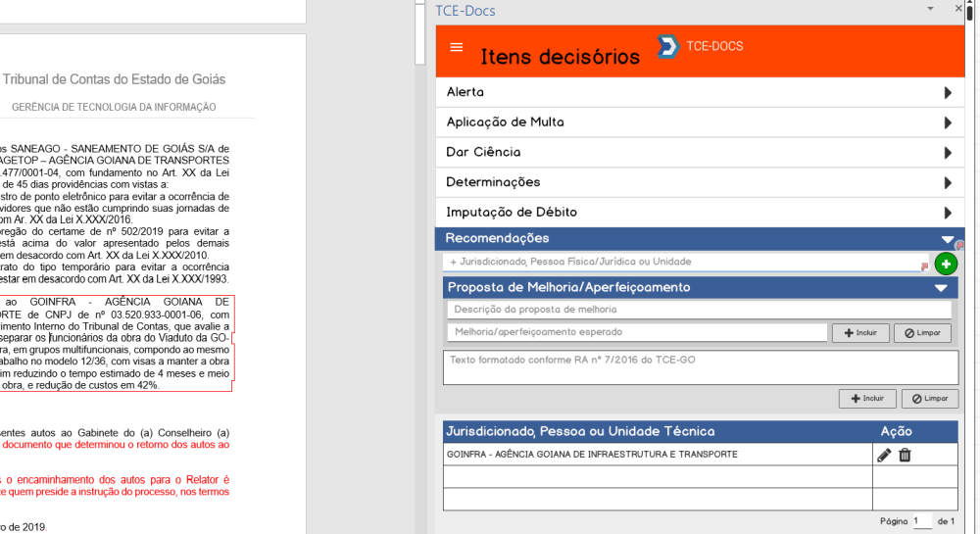Click Limpar next to Melhoria esperado field
Image resolution: width=980 pixels, height=534 pixels.
point(922,333)
